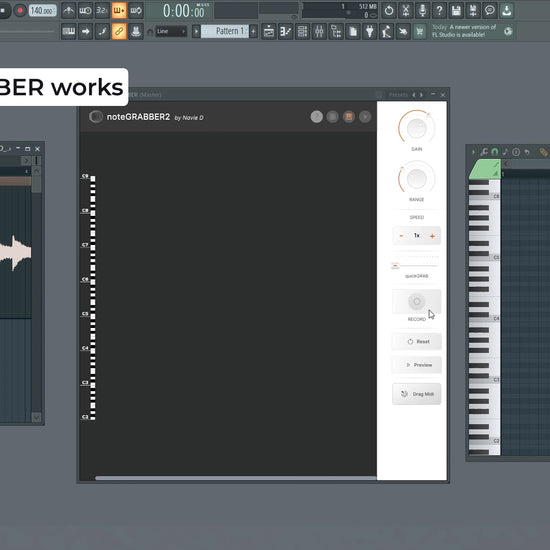Screen dimensions: 550x550
Task: Click the 140.000 tempo field
Action: (42, 11)
